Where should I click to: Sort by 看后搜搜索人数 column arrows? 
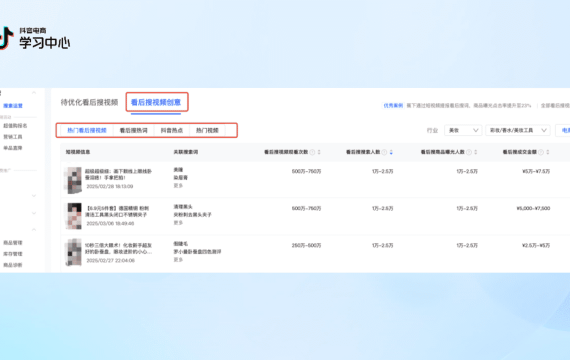391,152
